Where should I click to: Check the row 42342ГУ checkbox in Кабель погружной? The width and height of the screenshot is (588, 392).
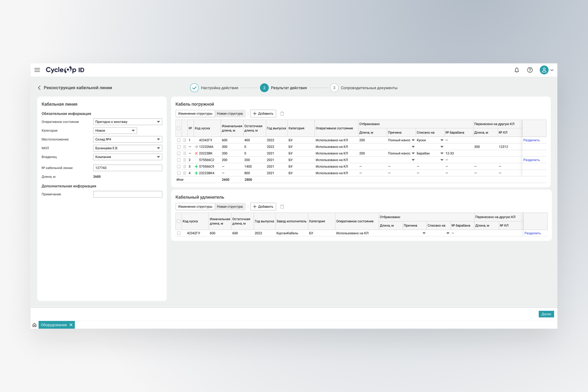(x=179, y=140)
